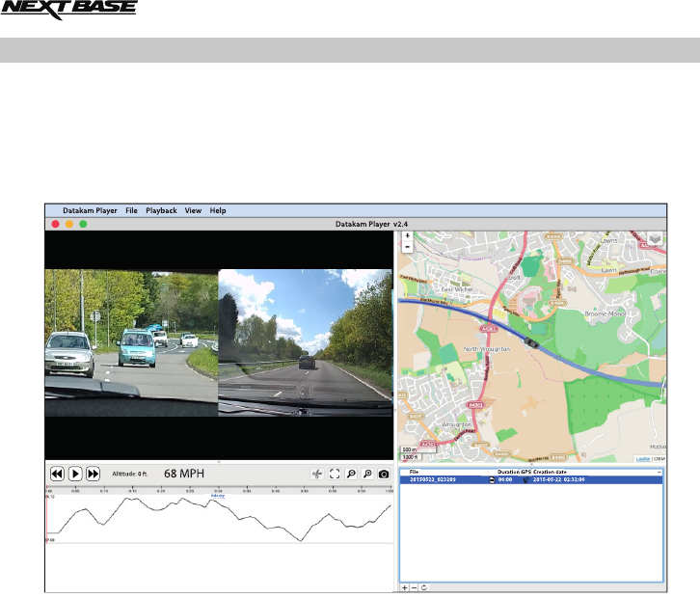Refresh the file list

click(423, 586)
